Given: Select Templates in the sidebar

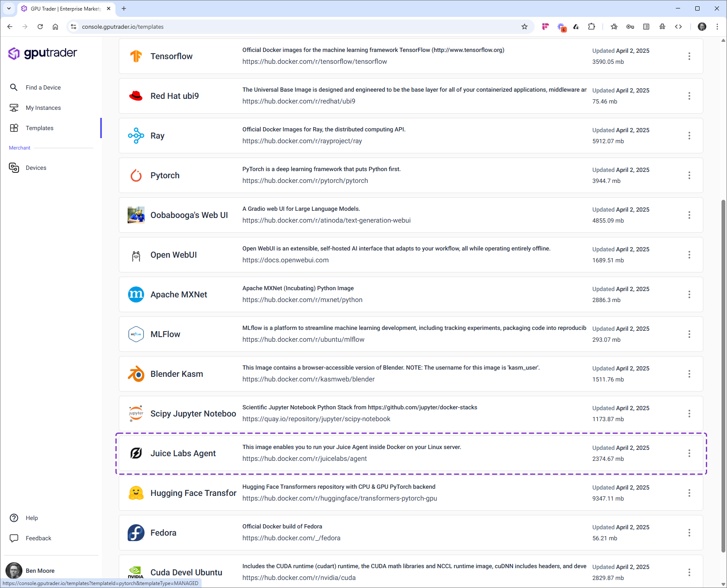Looking at the screenshot, I should [x=39, y=128].
